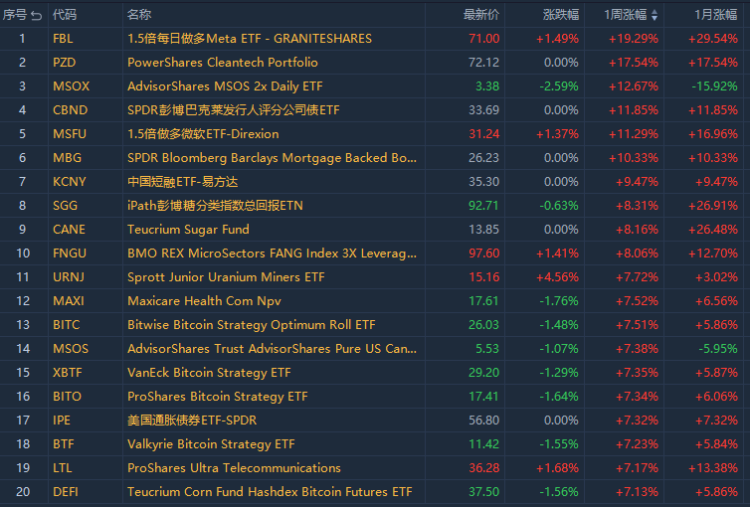
Task: Sort by 涨跌幅 column header
Action: tap(561, 15)
